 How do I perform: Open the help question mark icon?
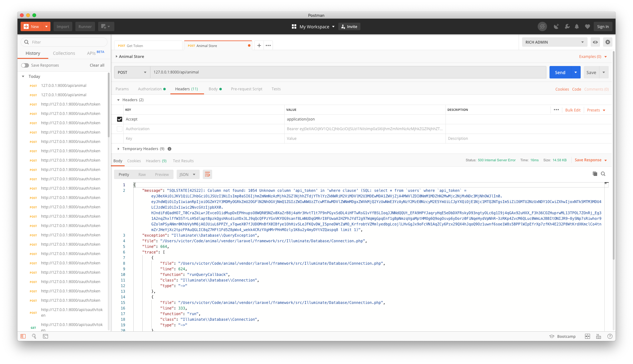pos(610,336)
